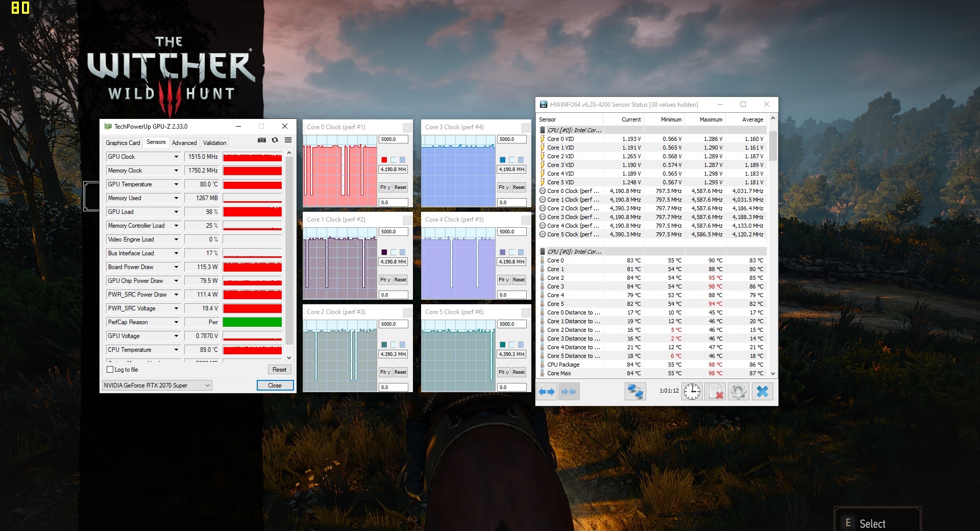The width and height of the screenshot is (980, 531).
Task: Open GPU Load sensor dropdown
Action: (176, 212)
